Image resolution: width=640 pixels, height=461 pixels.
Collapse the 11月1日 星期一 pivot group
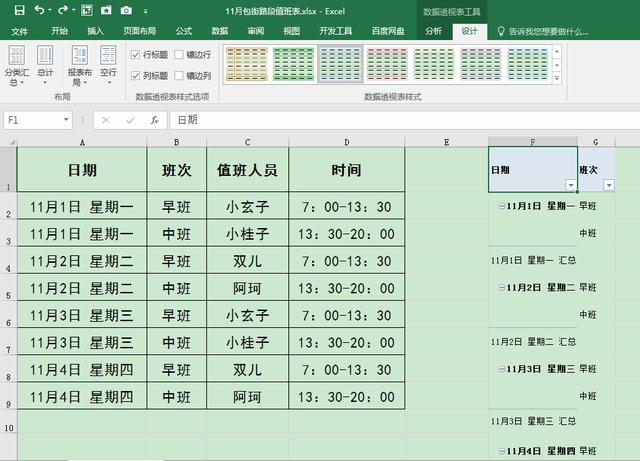(x=501, y=206)
